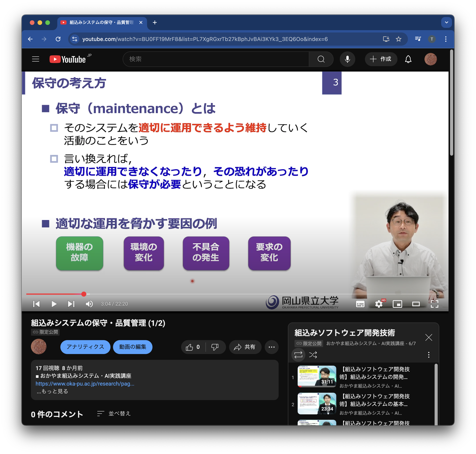
Task: Toggle subtitles captions in player
Action: click(x=360, y=304)
